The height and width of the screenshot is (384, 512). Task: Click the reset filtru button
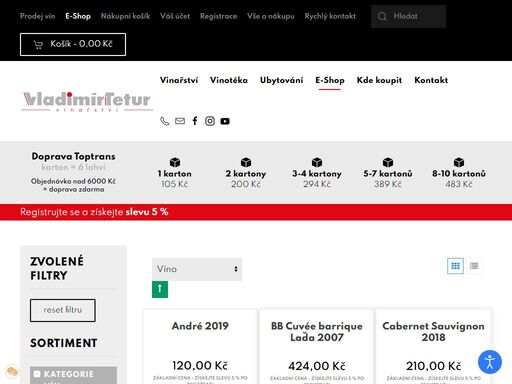(63, 310)
